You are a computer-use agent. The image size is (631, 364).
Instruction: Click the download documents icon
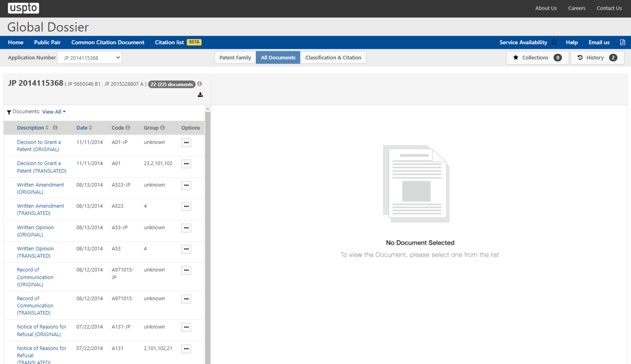(x=200, y=95)
